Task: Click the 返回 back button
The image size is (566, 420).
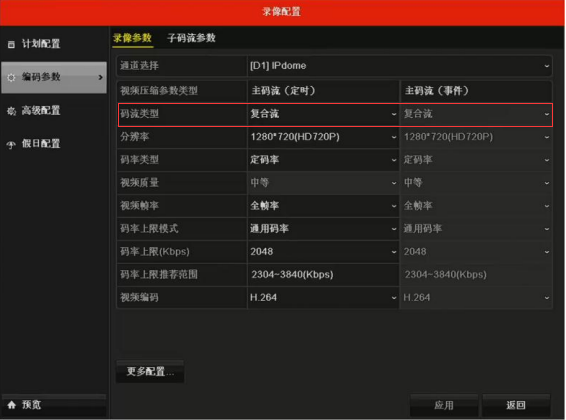Action: pyautogui.click(x=516, y=405)
